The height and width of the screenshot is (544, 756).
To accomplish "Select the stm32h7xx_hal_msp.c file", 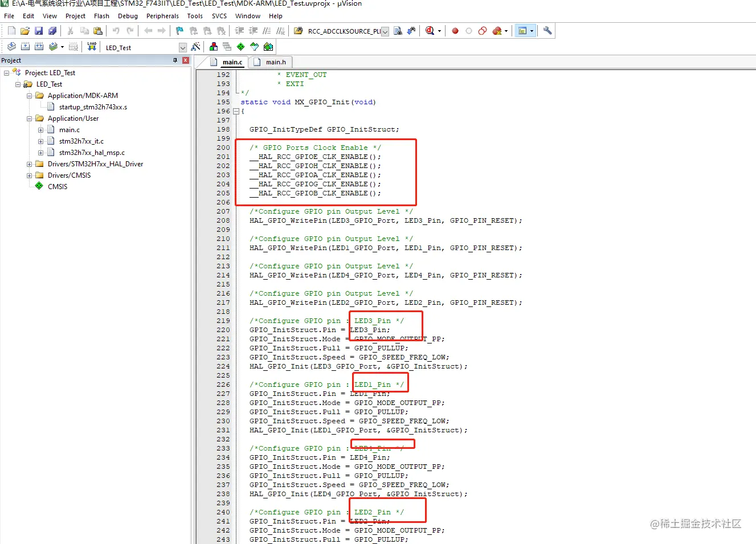I will pyautogui.click(x=92, y=153).
